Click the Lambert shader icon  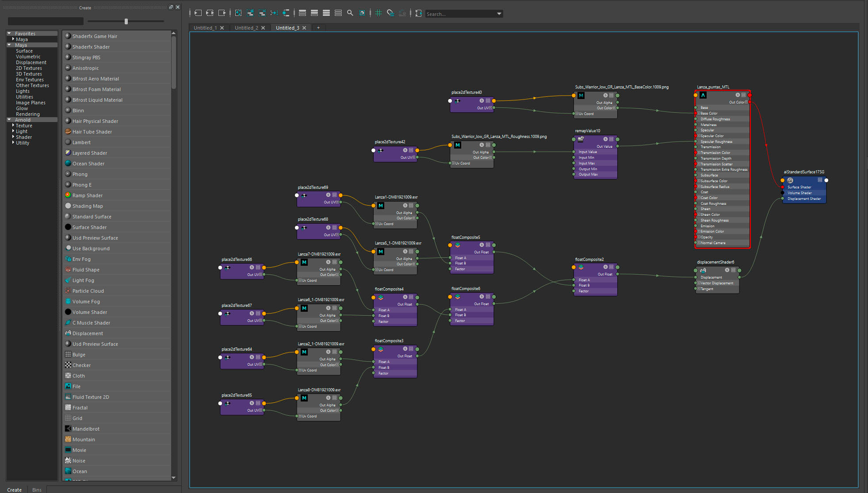pos(68,142)
